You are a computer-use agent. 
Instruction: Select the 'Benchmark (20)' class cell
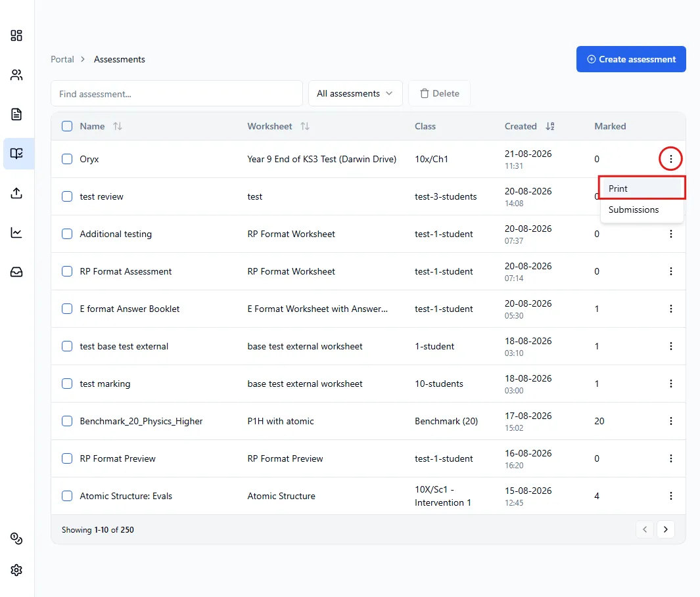(446, 421)
